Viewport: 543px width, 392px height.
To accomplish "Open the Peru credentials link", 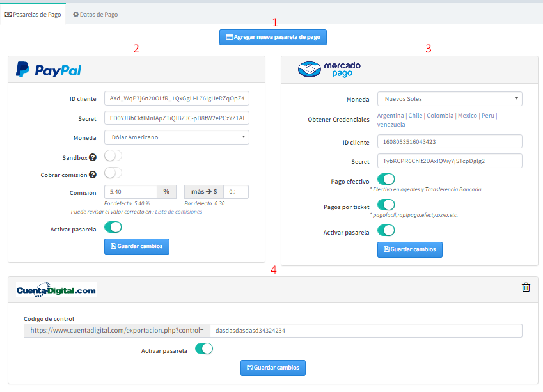I will (x=488, y=115).
